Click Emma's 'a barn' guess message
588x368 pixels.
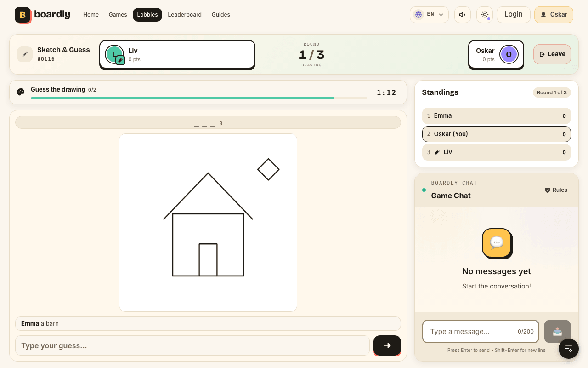click(x=208, y=323)
